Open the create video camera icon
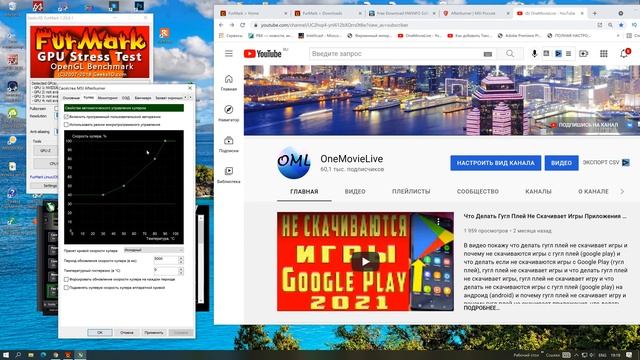The height and width of the screenshot is (360, 640). pos(583,53)
